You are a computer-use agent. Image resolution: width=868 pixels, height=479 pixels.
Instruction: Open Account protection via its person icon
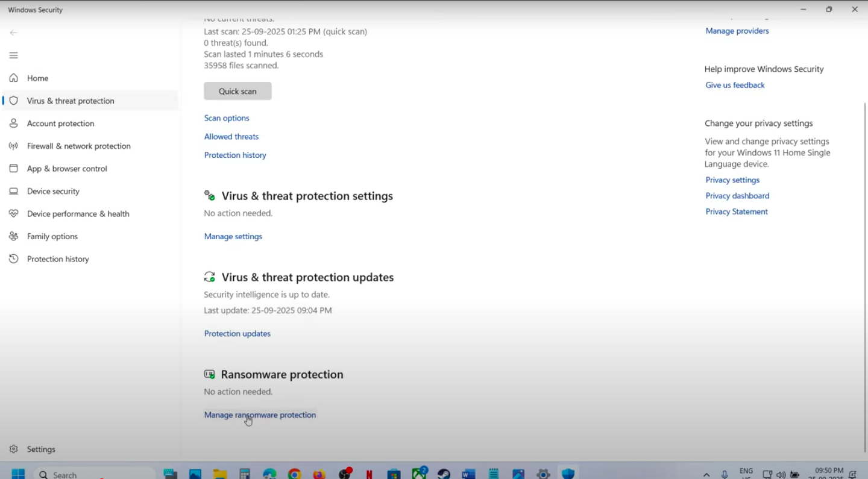[13, 124]
